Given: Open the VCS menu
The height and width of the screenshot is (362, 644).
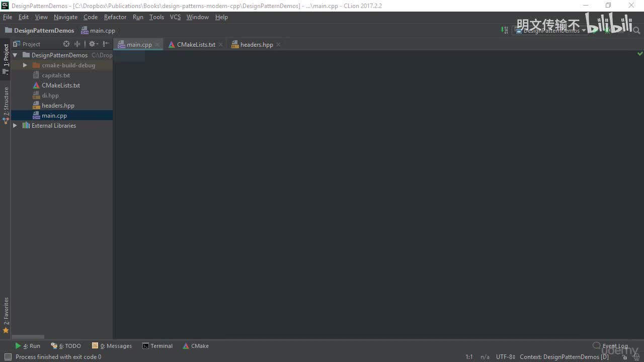Looking at the screenshot, I should pyautogui.click(x=175, y=17).
